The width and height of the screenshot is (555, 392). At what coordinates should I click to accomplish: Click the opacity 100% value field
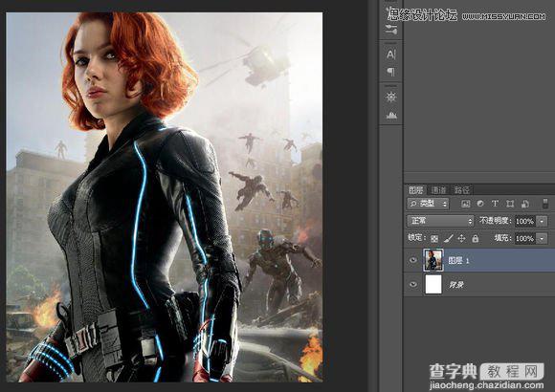coord(525,221)
